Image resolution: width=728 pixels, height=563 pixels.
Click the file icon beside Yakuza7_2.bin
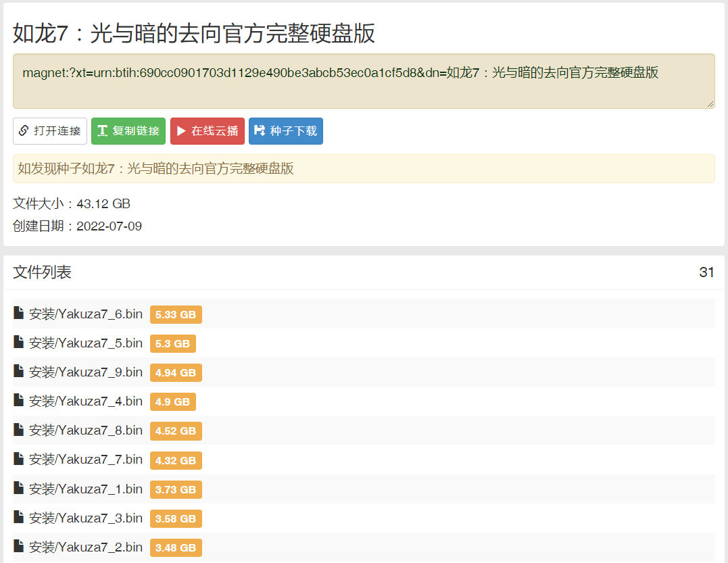tap(18, 546)
